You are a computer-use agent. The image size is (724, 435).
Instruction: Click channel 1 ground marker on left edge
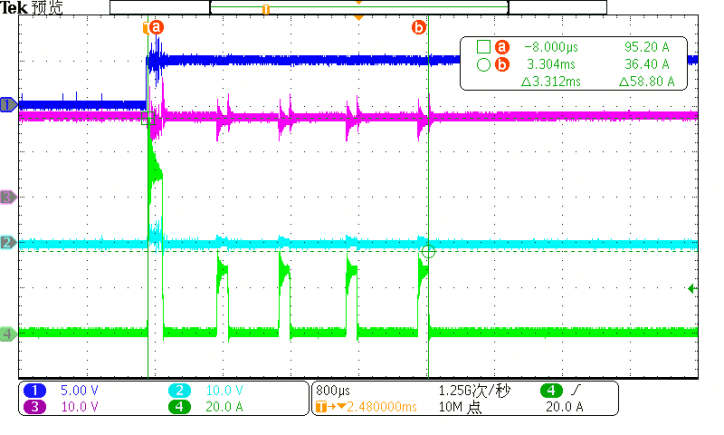tap(8, 105)
